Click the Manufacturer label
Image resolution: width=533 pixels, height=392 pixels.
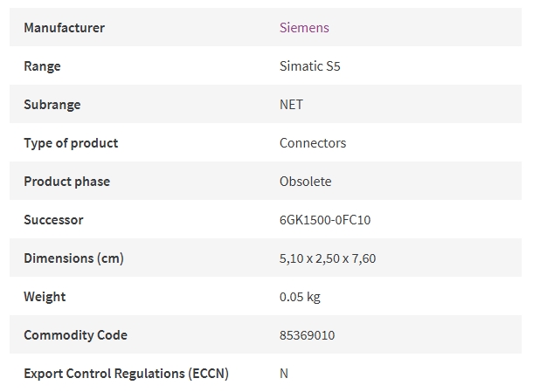pyautogui.click(x=65, y=28)
